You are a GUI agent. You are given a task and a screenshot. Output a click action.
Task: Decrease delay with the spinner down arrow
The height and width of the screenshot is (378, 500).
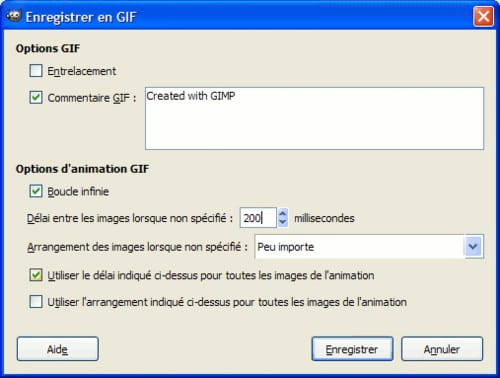[x=283, y=222]
